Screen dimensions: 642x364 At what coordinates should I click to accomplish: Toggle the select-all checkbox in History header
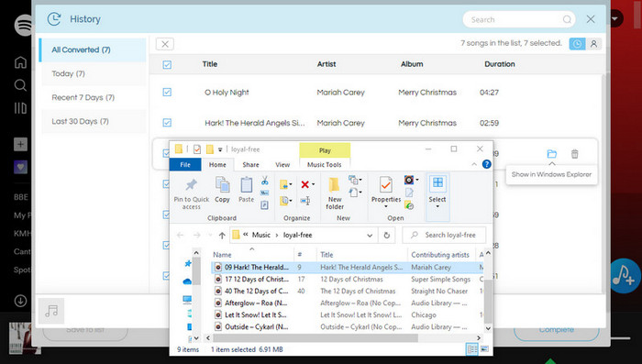(x=167, y=64)
